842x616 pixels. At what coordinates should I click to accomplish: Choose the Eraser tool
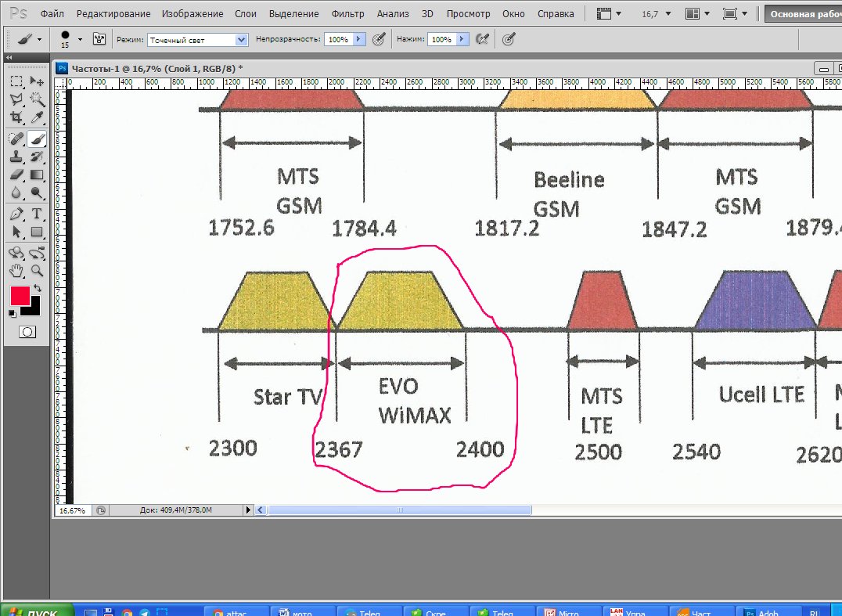(16, 174)
